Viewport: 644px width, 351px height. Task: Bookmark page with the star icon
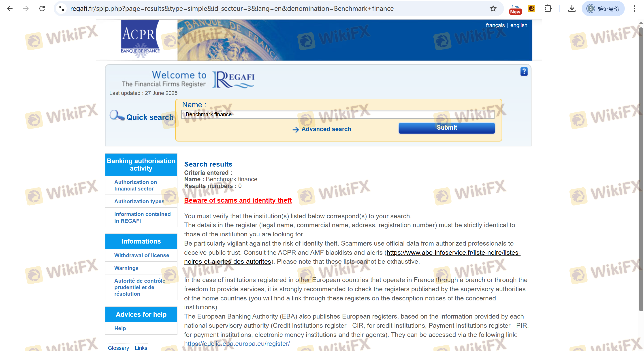[493, 9]
